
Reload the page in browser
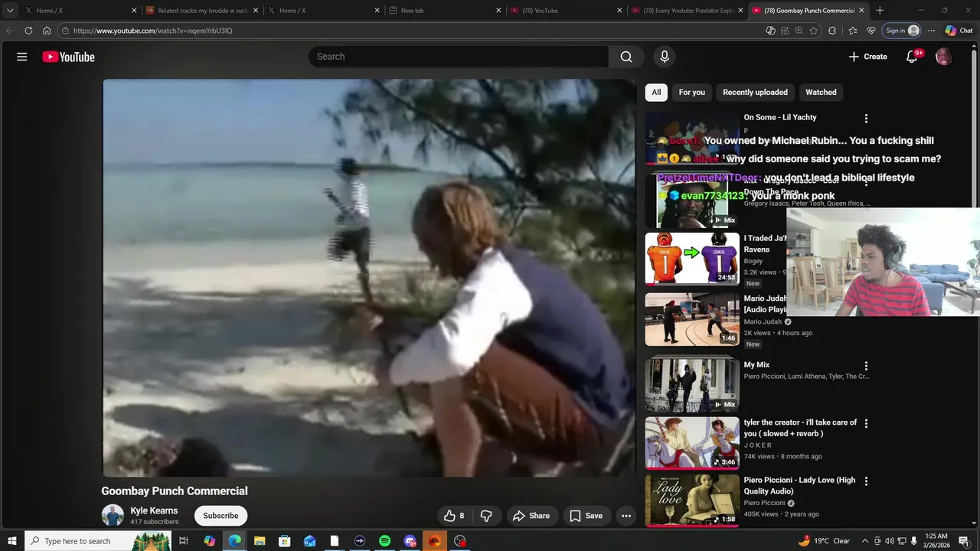(x=28, y=31)
